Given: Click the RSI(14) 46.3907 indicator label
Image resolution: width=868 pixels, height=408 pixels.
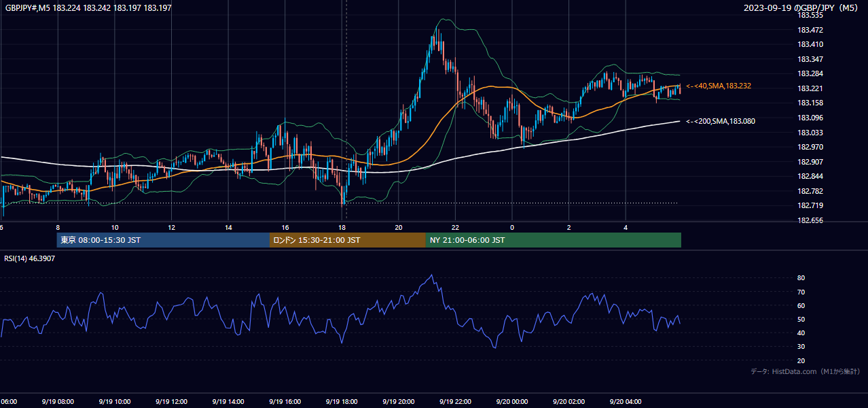Looking at the screenshot, I should [30, 259].
